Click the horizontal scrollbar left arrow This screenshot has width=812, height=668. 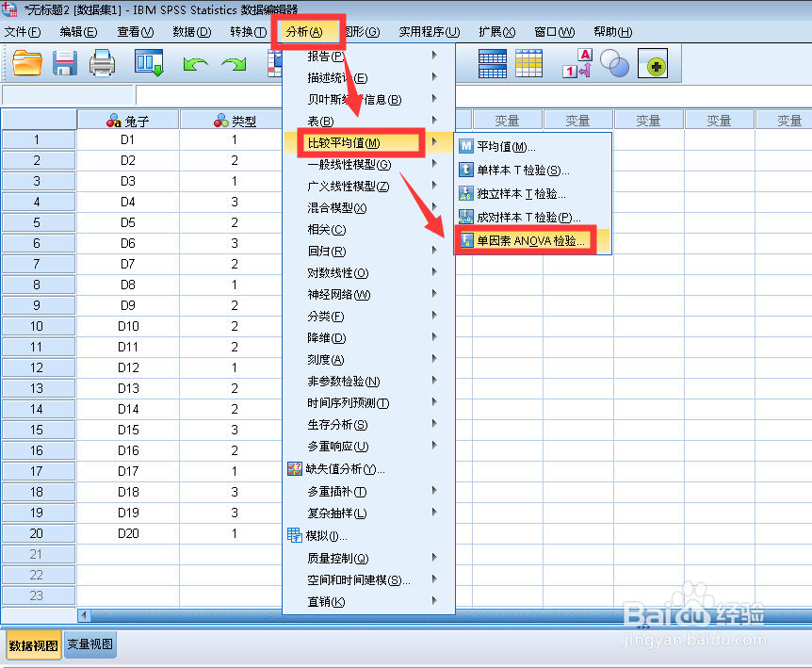pos(84,615)
